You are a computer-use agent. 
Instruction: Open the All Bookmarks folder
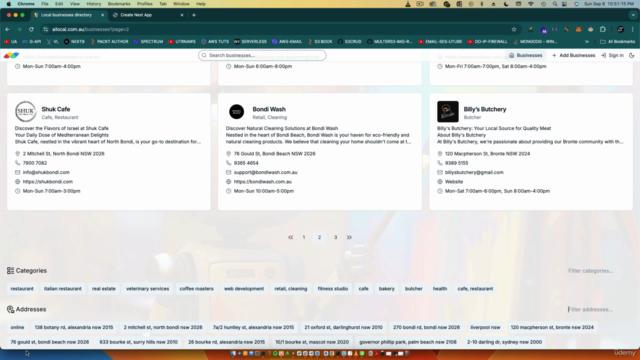[618, 42]
